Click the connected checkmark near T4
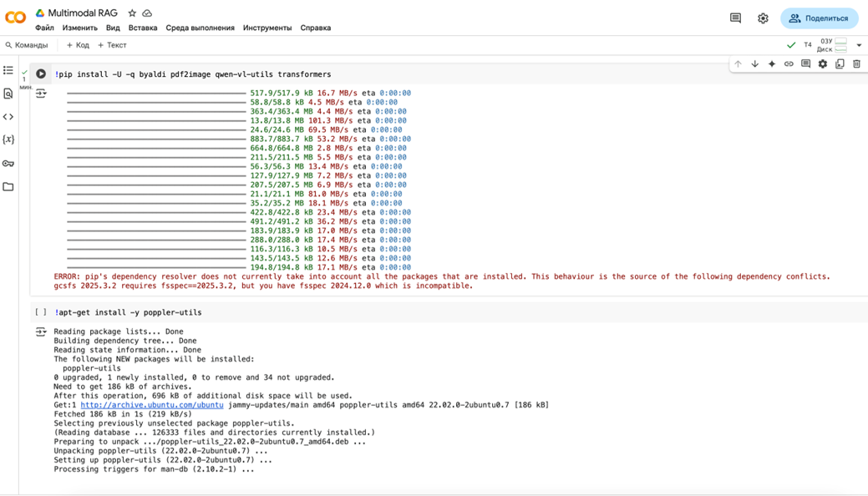868x496 pixels. click(791, 45)
